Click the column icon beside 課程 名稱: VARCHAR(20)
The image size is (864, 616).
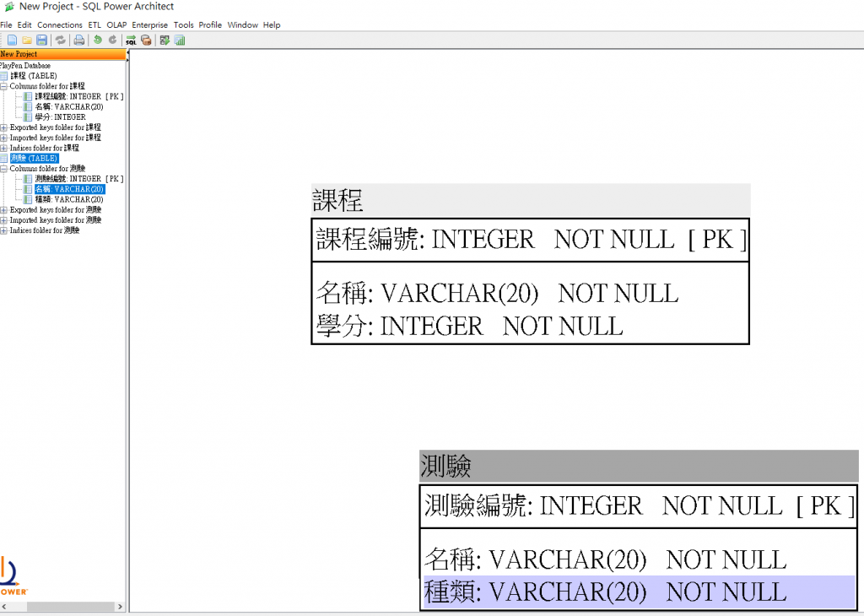pos(28,107)
